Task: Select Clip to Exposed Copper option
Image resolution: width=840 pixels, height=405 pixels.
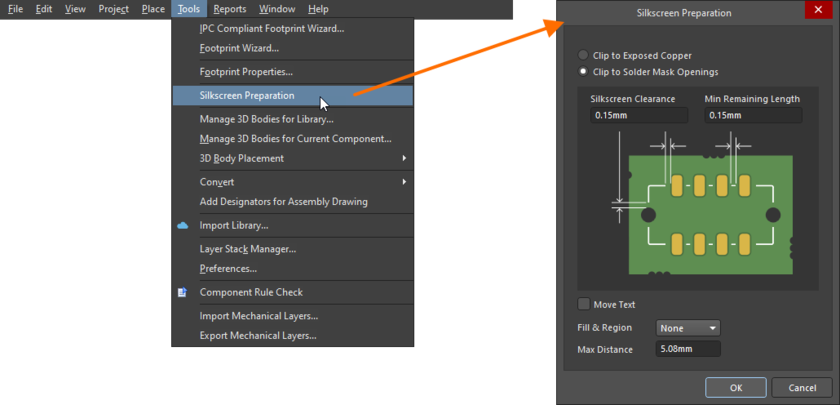Action: 584,56
